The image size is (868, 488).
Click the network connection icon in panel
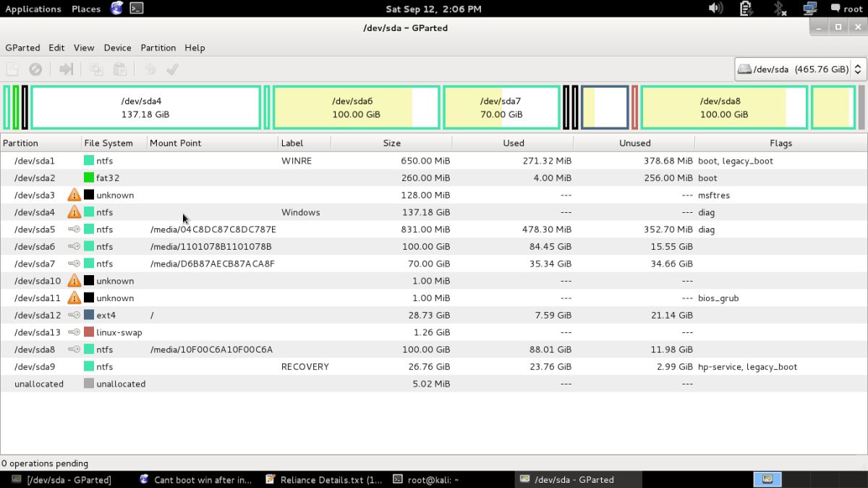tap(810, 9)
